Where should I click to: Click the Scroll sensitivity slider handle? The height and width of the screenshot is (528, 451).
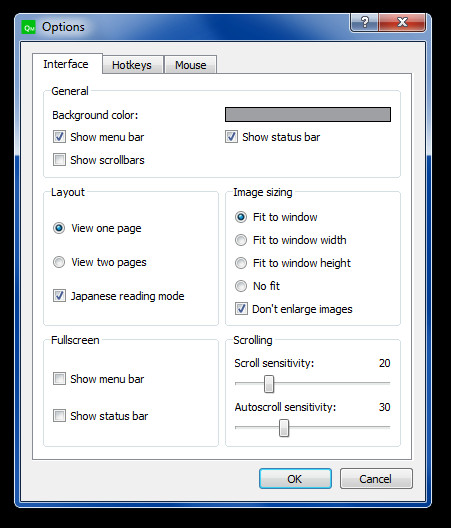click(x=269, y=384)
